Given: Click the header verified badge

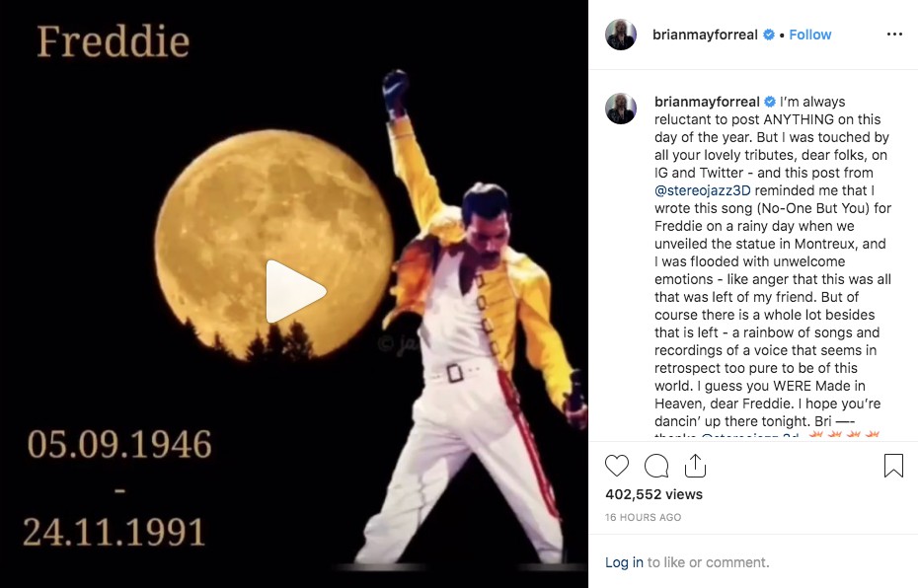Looking at the screenshot, I should pos(769,35).
